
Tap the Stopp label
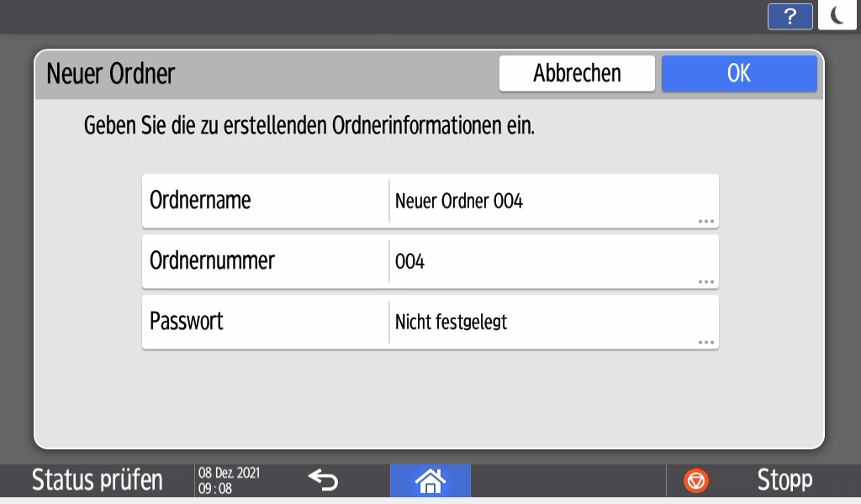(x=784, y=480)
